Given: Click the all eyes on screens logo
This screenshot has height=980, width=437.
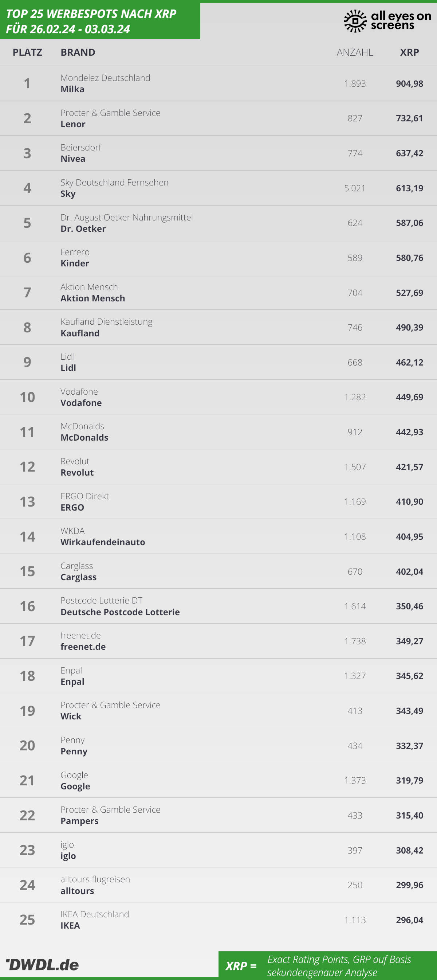Looking at the screenshot, I should [387, 20].
